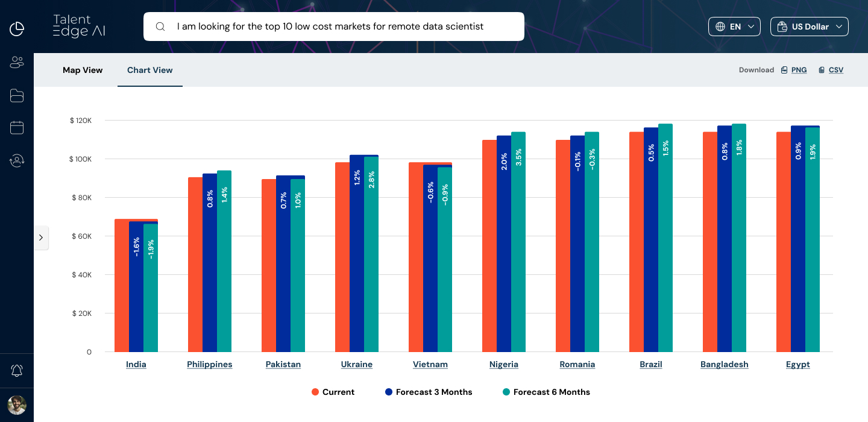Toggle the Forecast 6 Months legend series
Image resolution: width=868 pixels, height=422 pixels.
[x=546, y=392]
